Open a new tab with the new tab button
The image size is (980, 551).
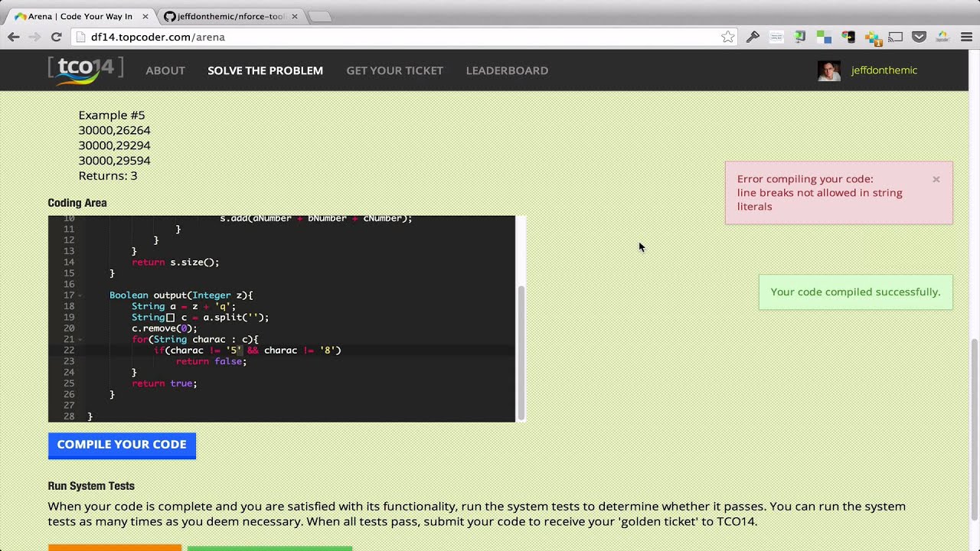click(x=319, y=16)
